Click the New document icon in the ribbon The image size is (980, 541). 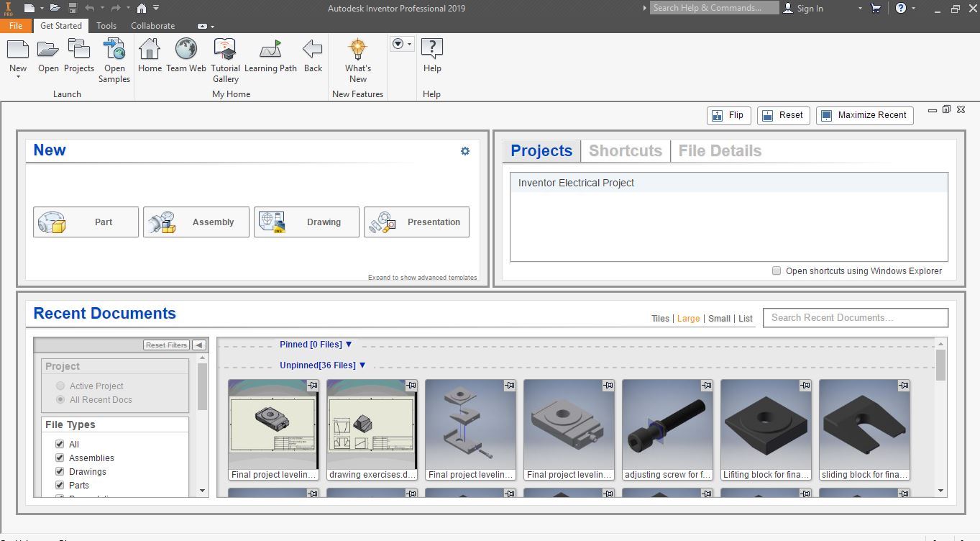coord(18,49)
